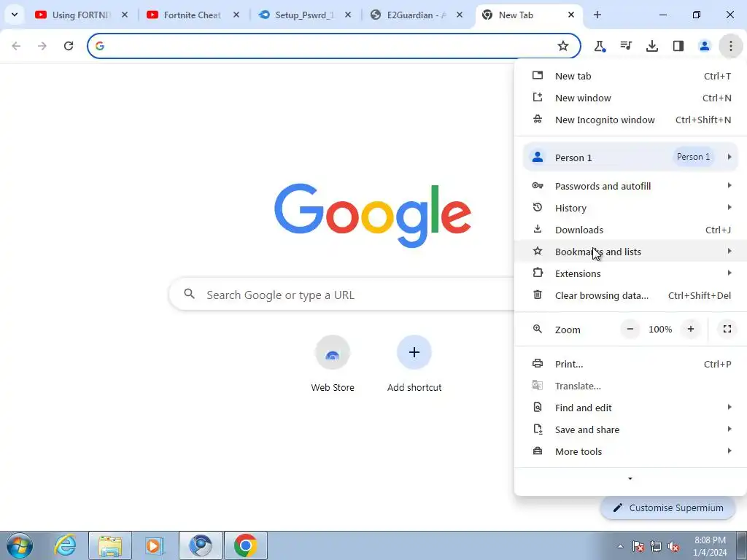
Task: Click the menu's bottom scroll-down arrow
Action: [x=630, y=478]
